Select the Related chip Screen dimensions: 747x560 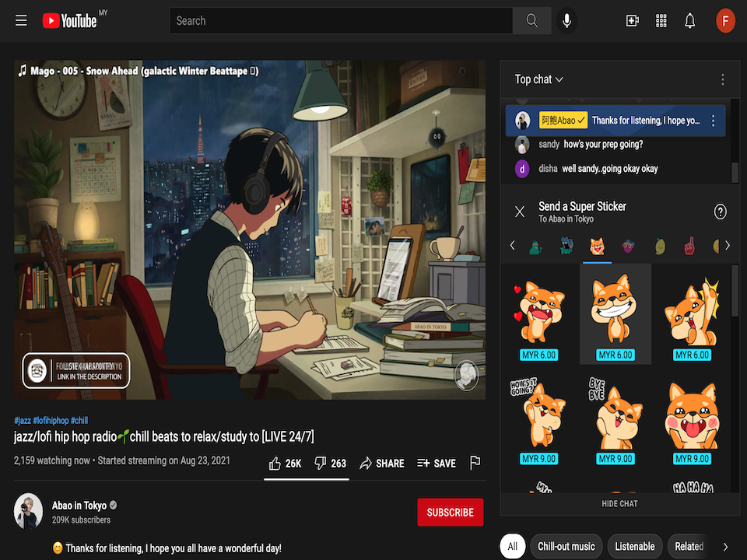tap(689, 547)
